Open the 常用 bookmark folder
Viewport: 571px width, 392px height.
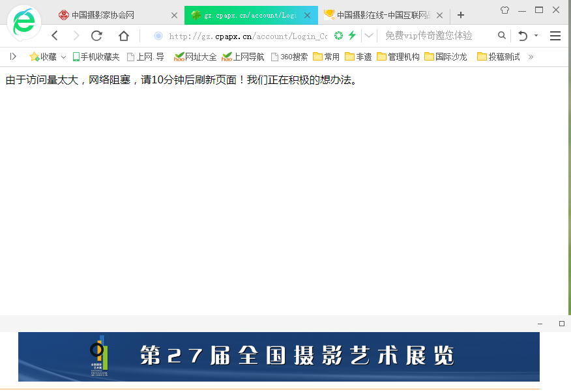[x=327, y=57]
